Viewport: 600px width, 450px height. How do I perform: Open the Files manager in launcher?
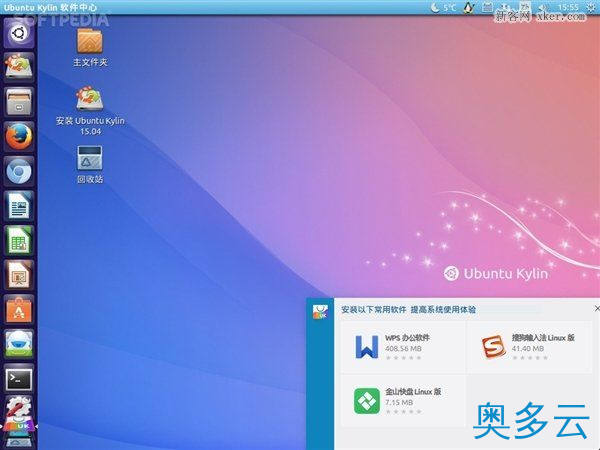[18, 102]
